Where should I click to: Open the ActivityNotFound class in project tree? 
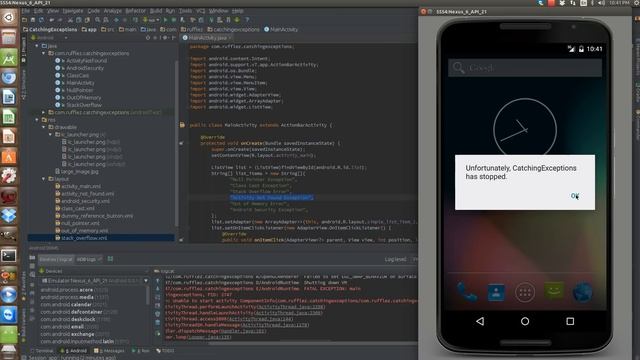tap(87, 61)
